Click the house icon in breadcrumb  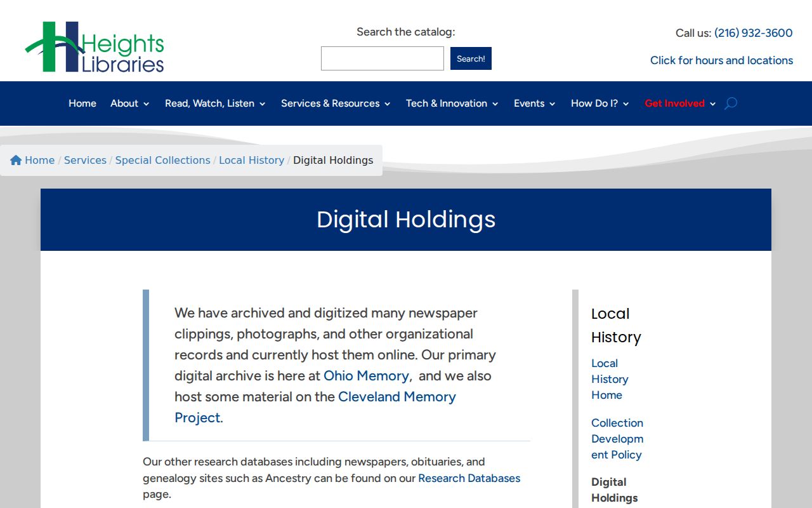[x=16, y=160]
